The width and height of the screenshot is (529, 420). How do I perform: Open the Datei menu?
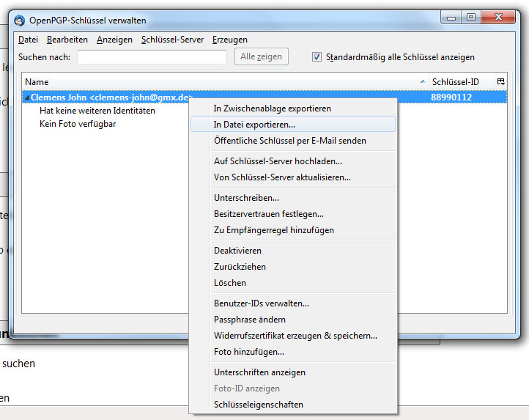click(x=28, y=40)
